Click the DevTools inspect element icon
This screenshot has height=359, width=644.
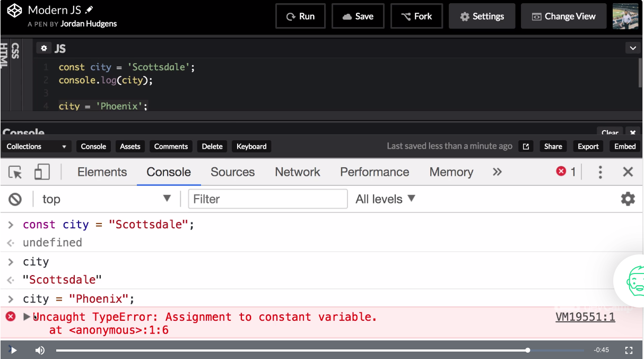coord(15,172)
